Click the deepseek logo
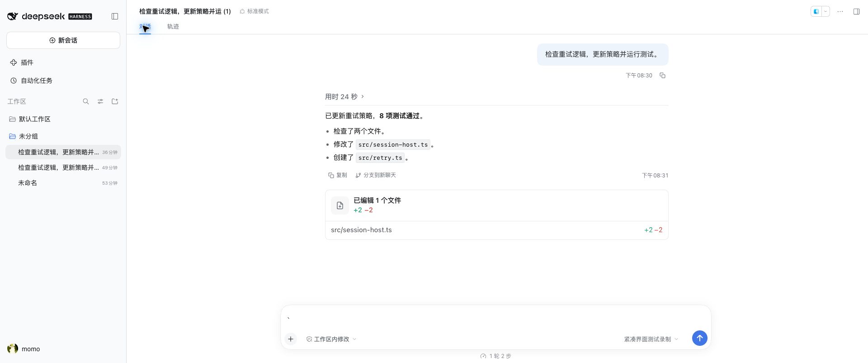This screenshot has height=363, width=868. click(x=49, y=16)
